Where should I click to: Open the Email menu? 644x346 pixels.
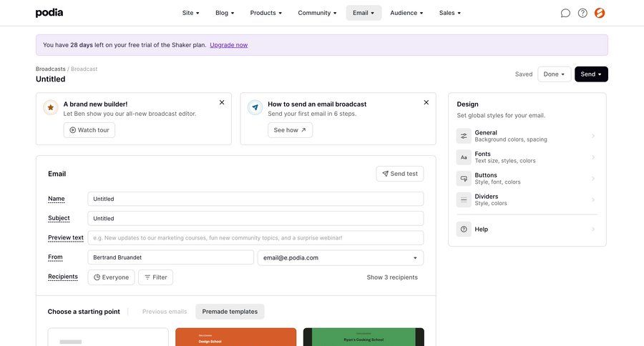pyautogui.click(x=364, y=13)
